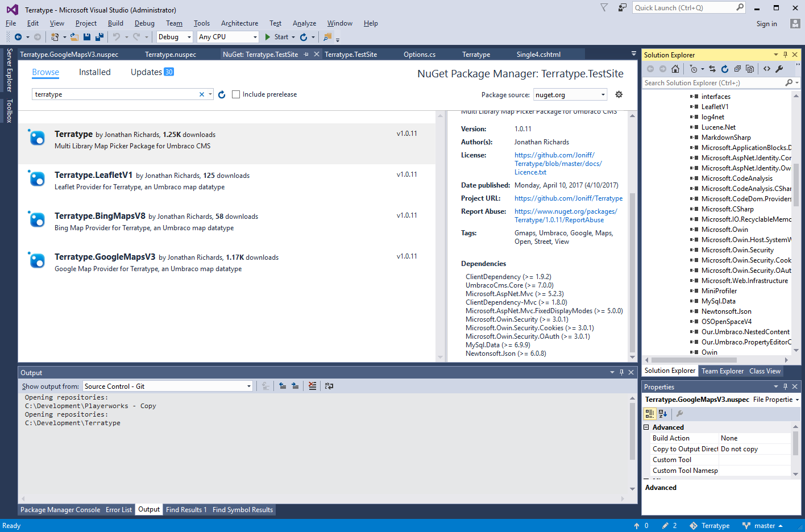Click the Collapse All icon in Solution Explorer
The height and width of the screenshot is (532, 805).
[x=737, y=69]
